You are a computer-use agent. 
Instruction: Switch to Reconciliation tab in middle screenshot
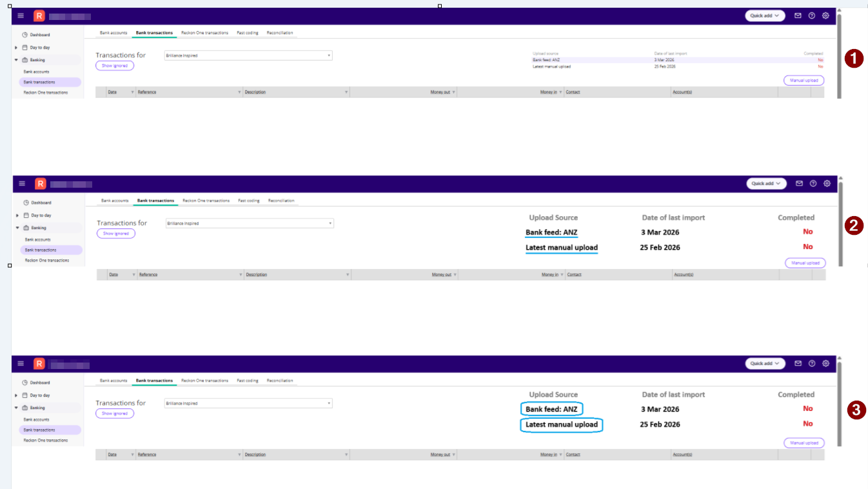click(281, 201)
